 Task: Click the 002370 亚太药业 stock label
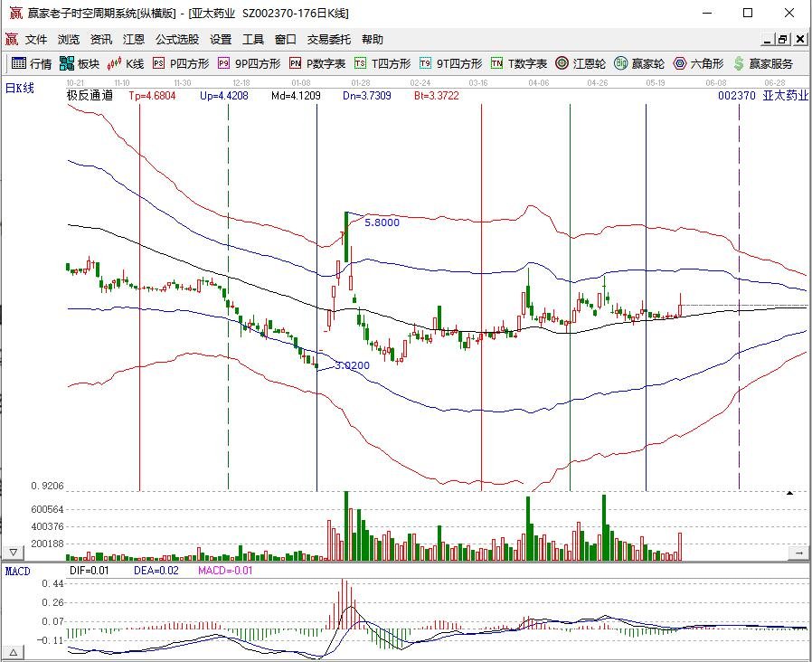763,95
